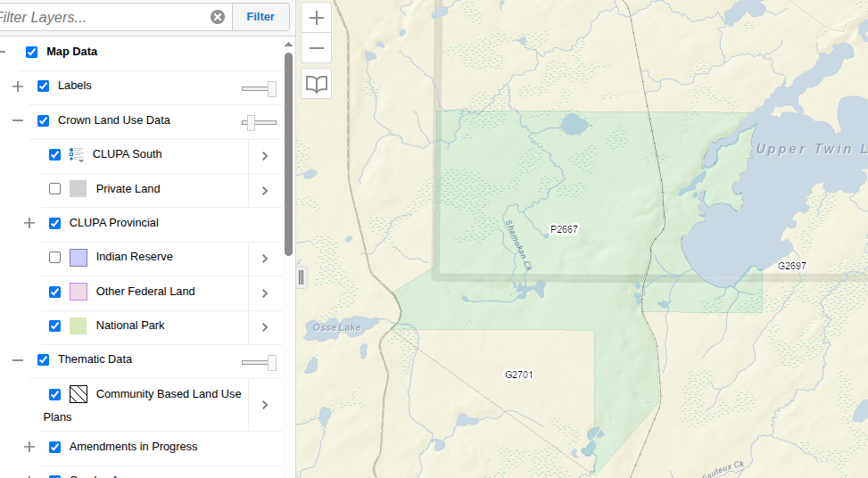Open CLUPA South layer options chevron
The image size is (868, 478).
pos(265,156)
